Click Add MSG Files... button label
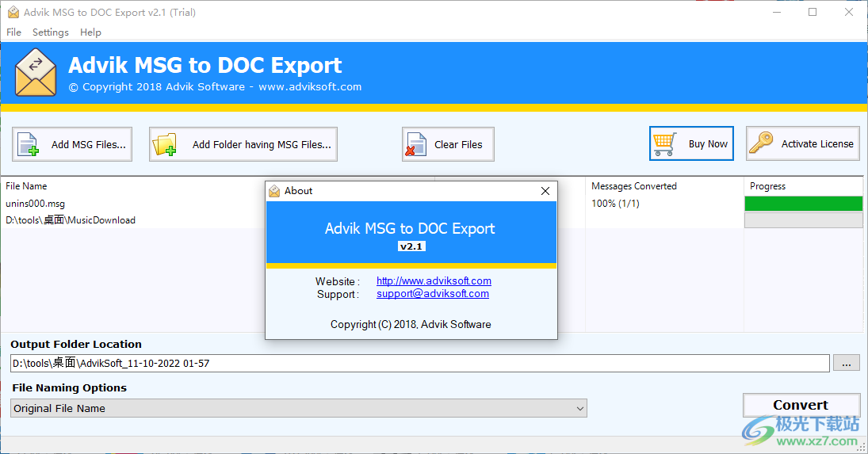Image resolution: width=868 pixels, height=454 pixels. click(x=89, y=144)
